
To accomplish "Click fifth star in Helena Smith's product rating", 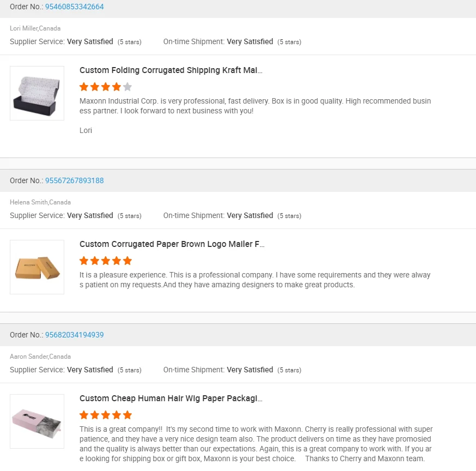I will pyautogui.click(x=127, y=261).
